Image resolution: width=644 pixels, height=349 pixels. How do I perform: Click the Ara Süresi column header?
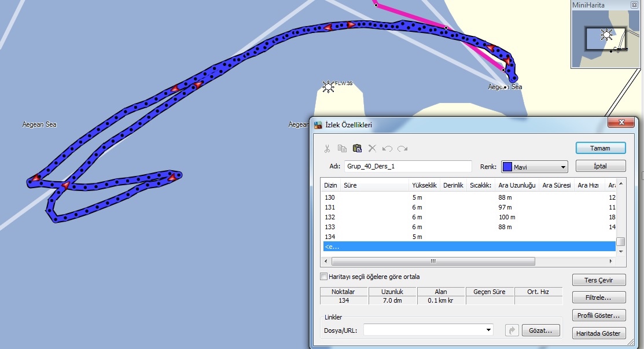click(557, 185)
